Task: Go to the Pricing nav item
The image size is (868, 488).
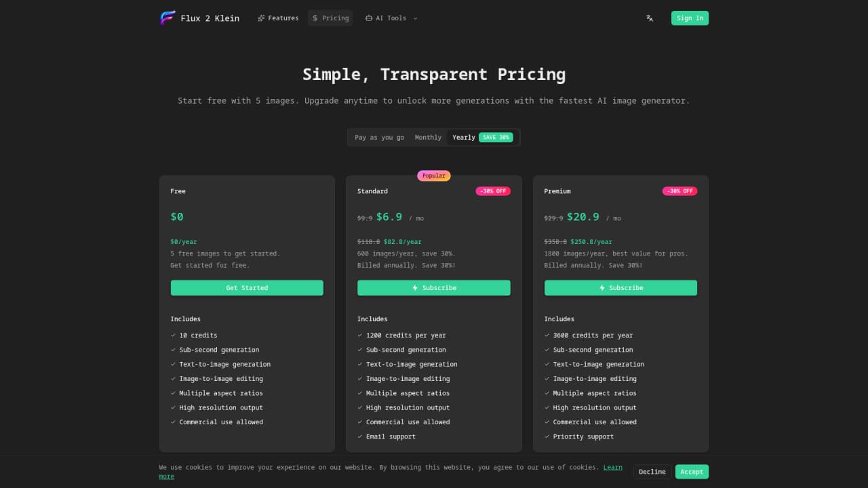Action: pyautogui.click(x=330, y=18)
